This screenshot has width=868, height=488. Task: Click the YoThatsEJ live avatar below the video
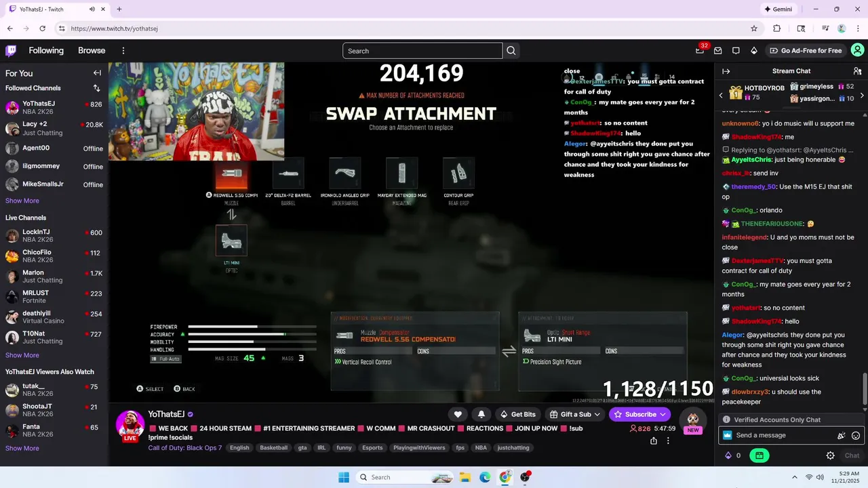coord(130,425)
